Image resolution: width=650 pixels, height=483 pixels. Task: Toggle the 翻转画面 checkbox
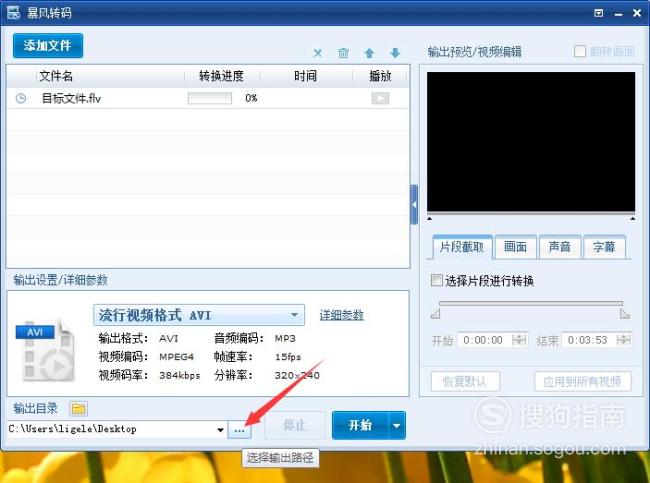(580, 51)
